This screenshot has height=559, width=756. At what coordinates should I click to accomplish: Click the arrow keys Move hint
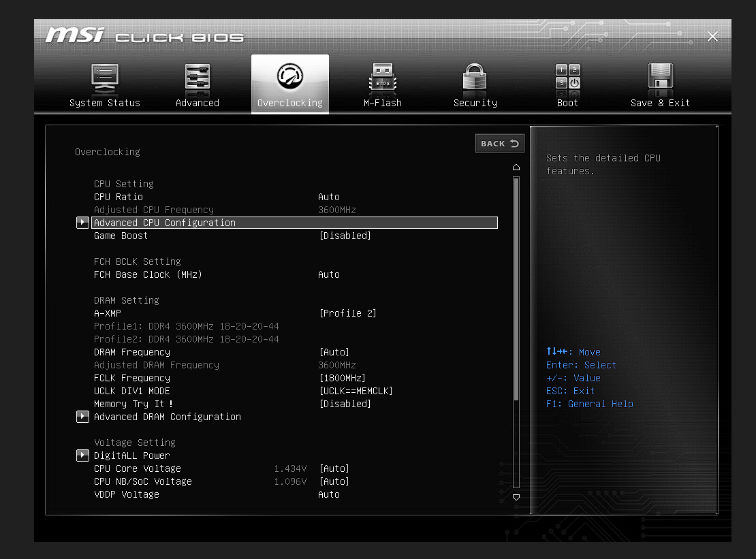click(573, 352)
